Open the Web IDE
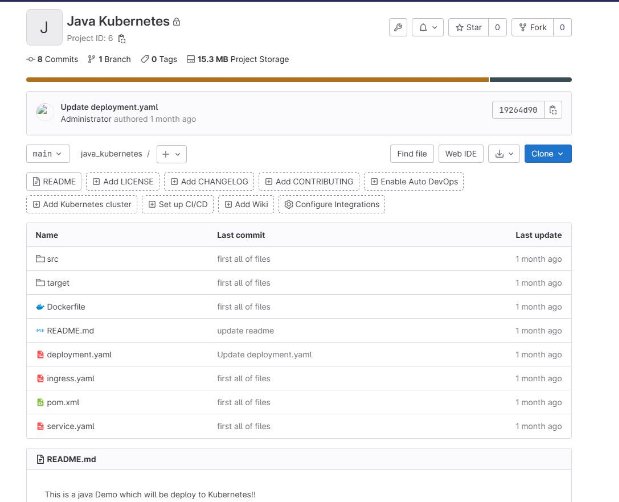This screenshot has height=502, width=619. (x=461, y=154)
